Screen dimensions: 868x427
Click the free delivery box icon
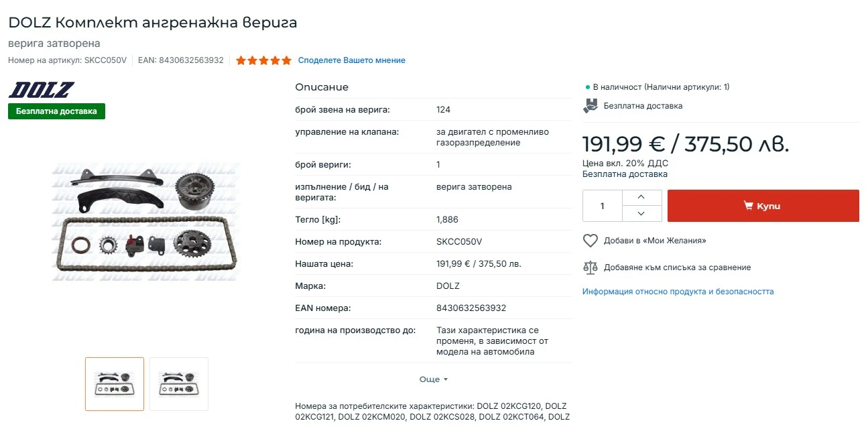click(591, 106)
